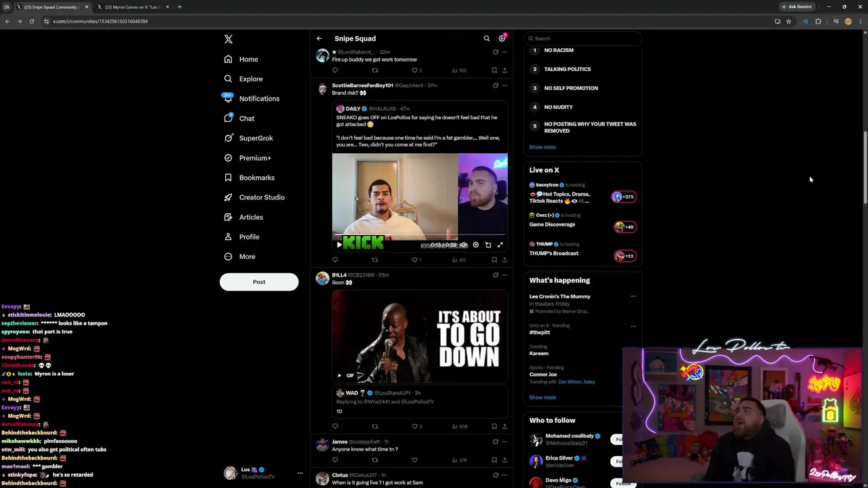This screenshot has height=488, width=868.
Task: Bookmark this page with the star icon
Action: coord(789,21)
